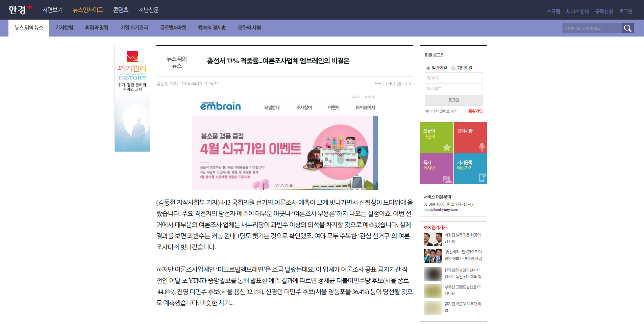Click reporter name 김동현 기자

[167, 84]
